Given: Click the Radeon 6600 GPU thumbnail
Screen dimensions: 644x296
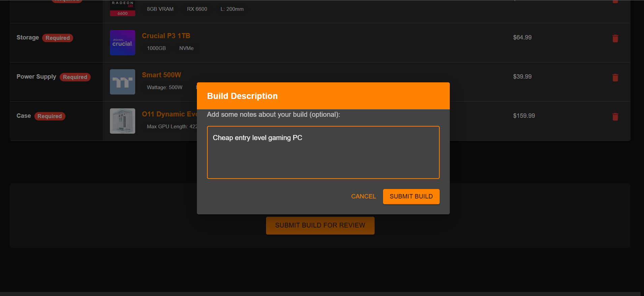Looking at the screenshot, I should [x=122, y=8].
